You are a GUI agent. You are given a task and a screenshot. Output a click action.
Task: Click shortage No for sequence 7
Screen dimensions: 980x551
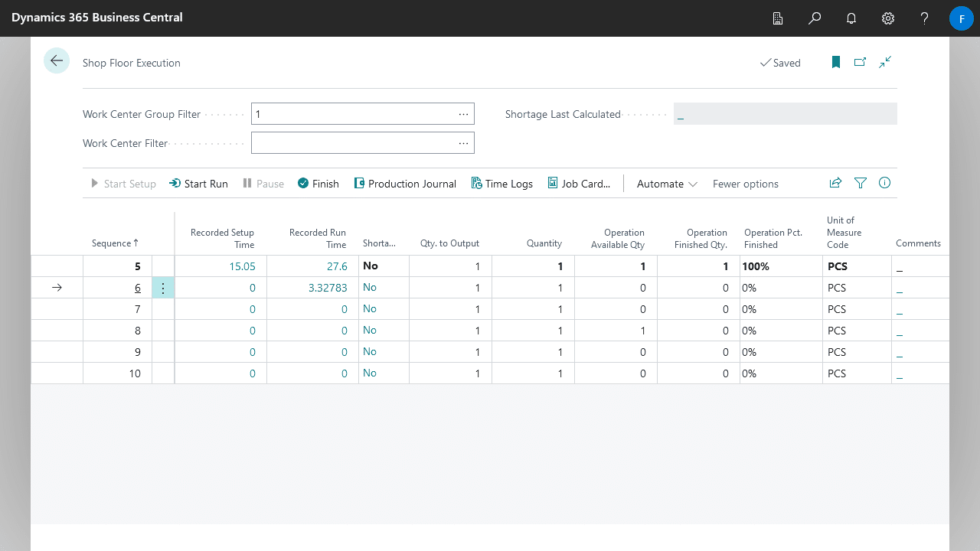click(370, 309)
